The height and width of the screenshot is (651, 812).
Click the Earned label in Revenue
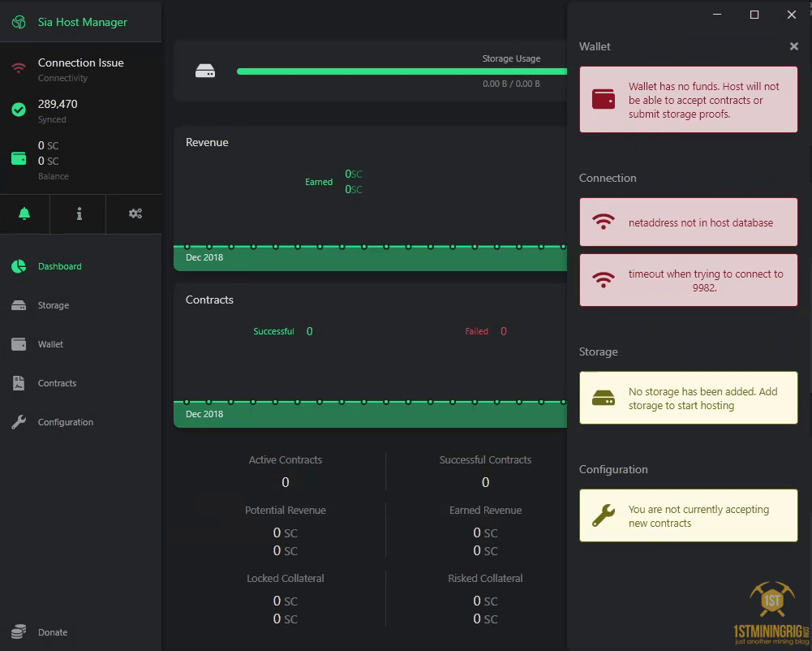pos(319,182)
